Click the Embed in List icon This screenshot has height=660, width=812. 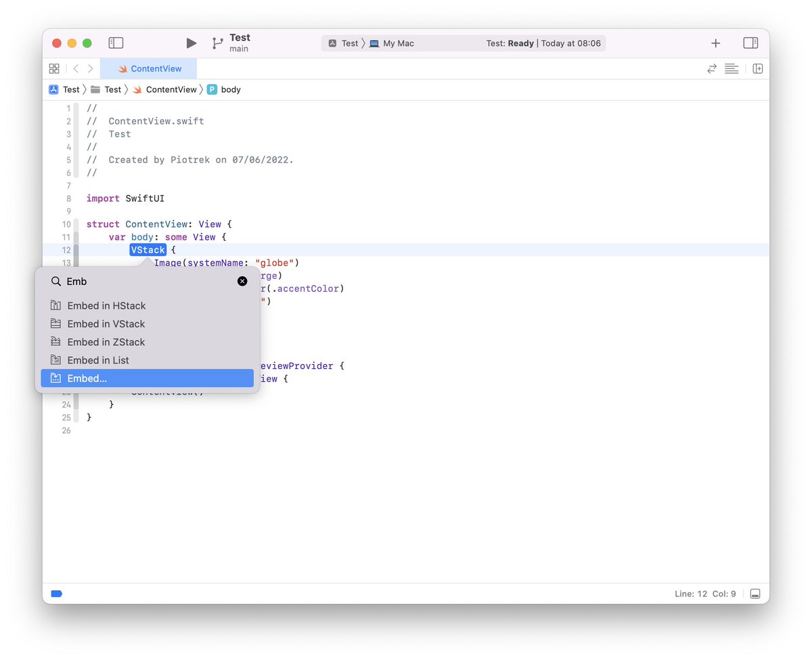(x=55, y=360)
